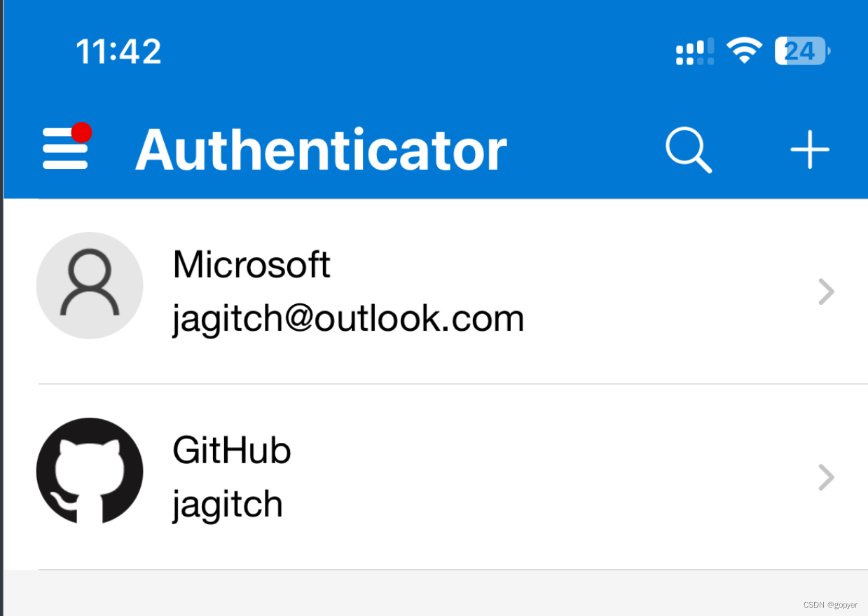
Task: Open the hamburger menu with red dot
Action: [x=67, y=146]
